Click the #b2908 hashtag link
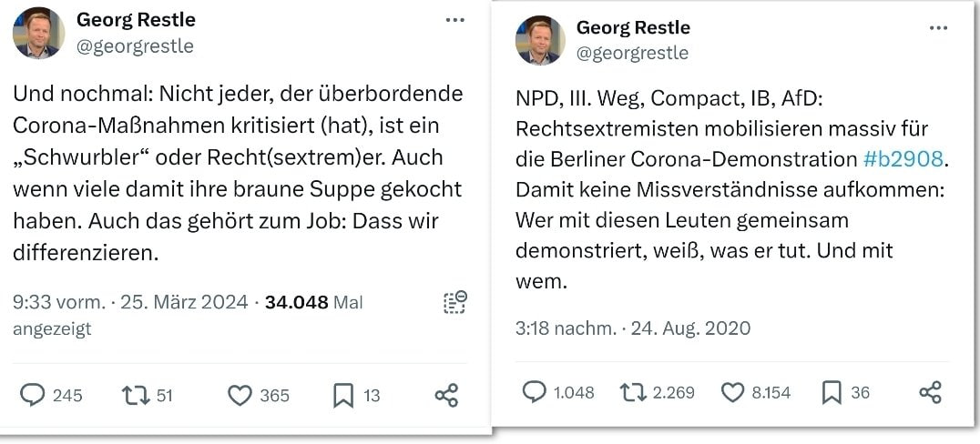Image resolution: width=980 pixels, height=444 pixels. 902,159
